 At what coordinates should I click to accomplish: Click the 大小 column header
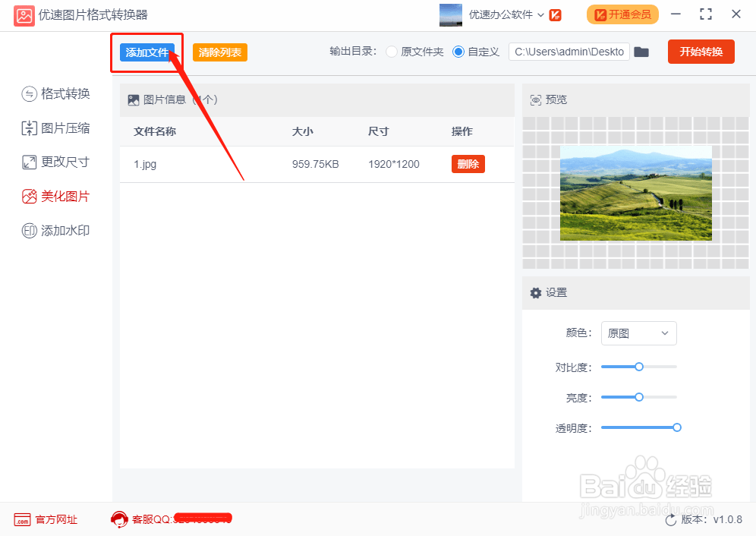[303, 131]
